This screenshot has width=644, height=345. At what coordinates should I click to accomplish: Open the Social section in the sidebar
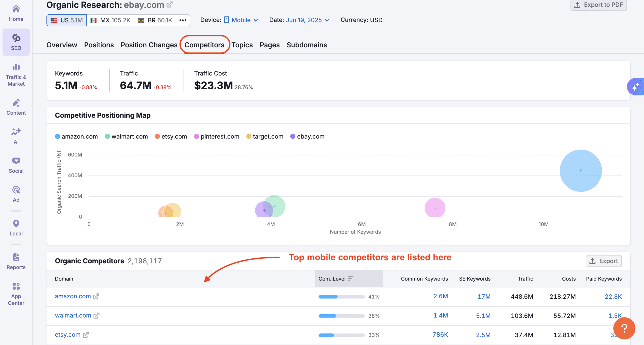[x=16, y=164]
